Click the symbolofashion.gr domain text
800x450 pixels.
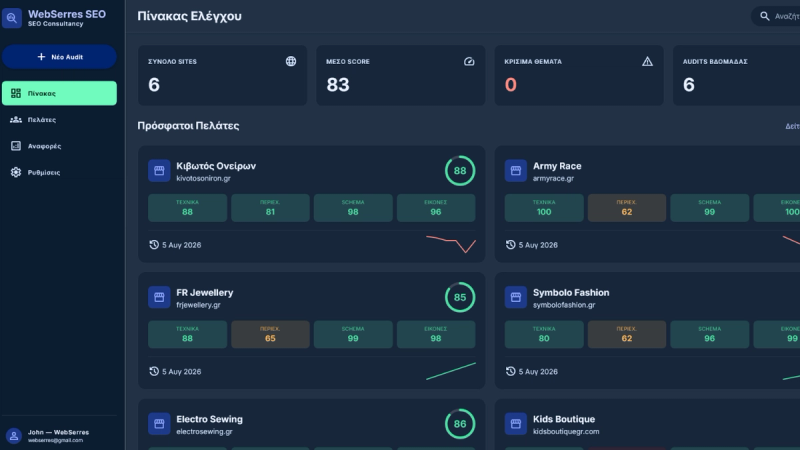[x=564, y=305]
